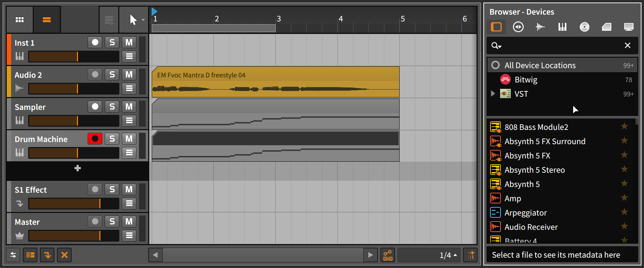Open the Music disc tab in browser
The height and width of the screenshot is (268, 644).
pyautogui.click(x=585, y=27)
